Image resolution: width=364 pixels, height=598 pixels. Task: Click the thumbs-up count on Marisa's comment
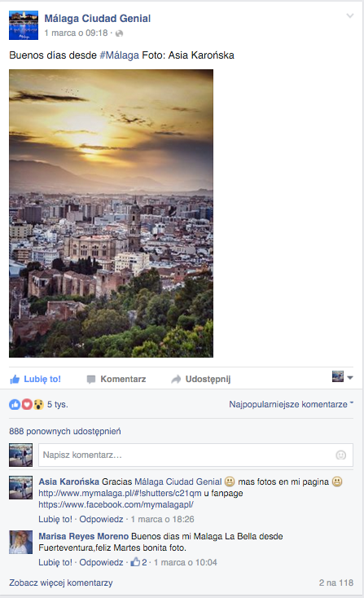138,562
